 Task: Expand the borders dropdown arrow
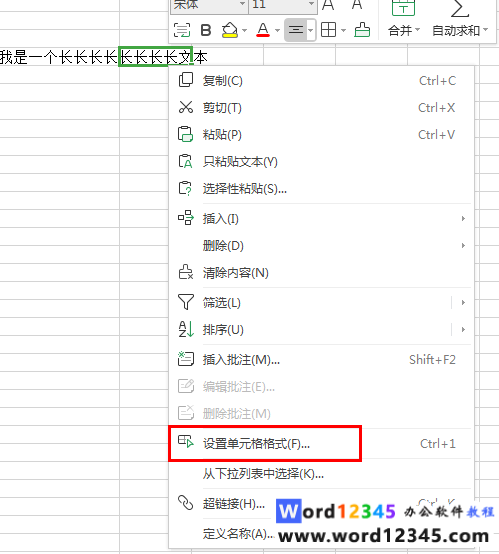click(x=343, y=30)
